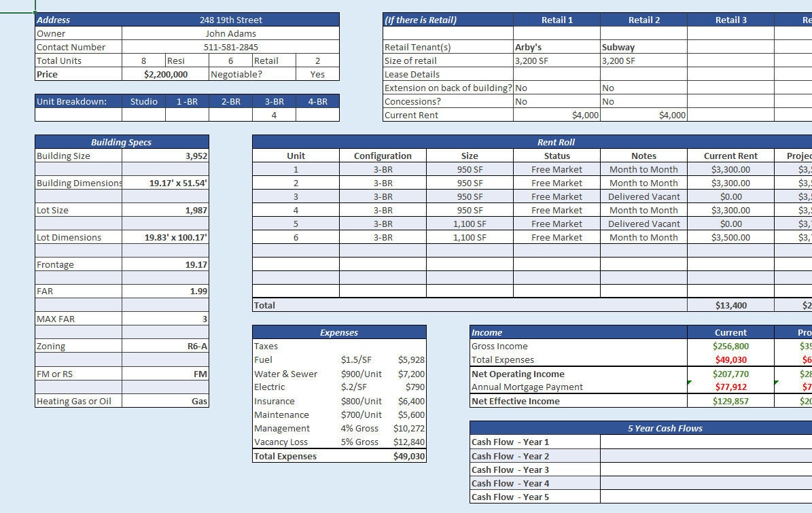
Task: Select the Cash Flow - Year 1 value cell
Action: [705, 442]
